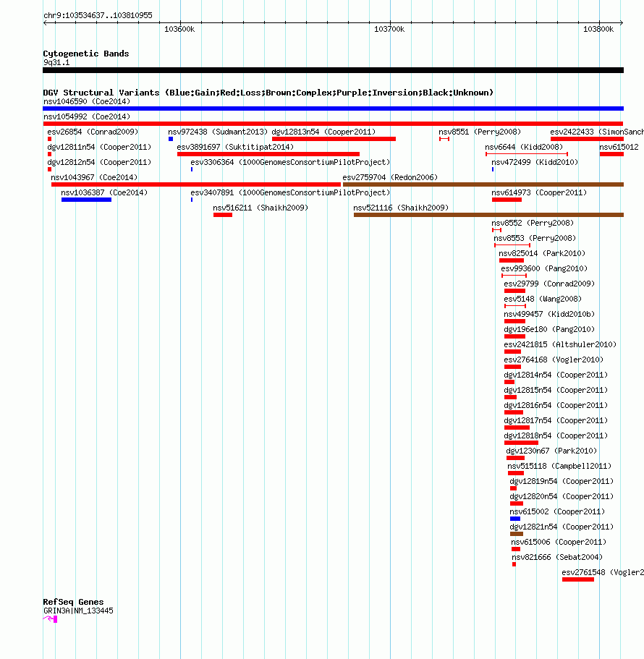Click esv2759704 (Redon2006) brown complex bar
This screenshot has height=659, width=644.
pos(483,184)
